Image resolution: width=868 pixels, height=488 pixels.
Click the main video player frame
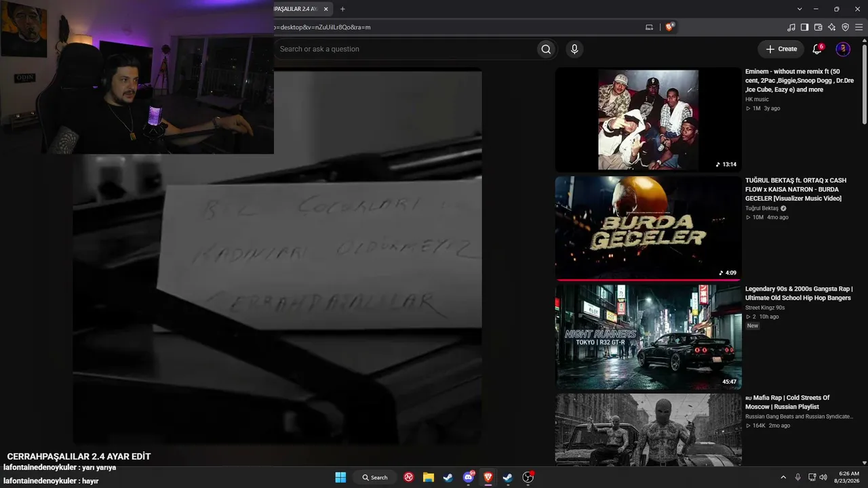277,256
